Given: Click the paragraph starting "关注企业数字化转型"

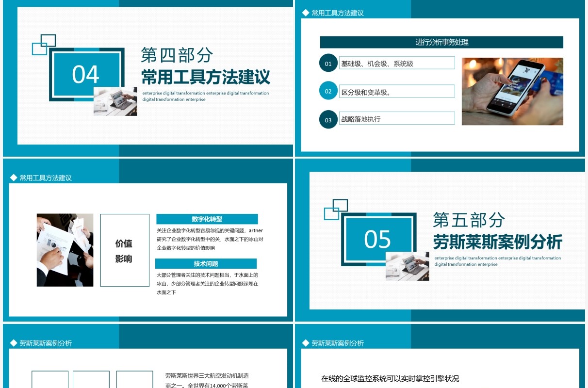Looking at the screenshot, I should pyautogui.click(x=210, y=239).
